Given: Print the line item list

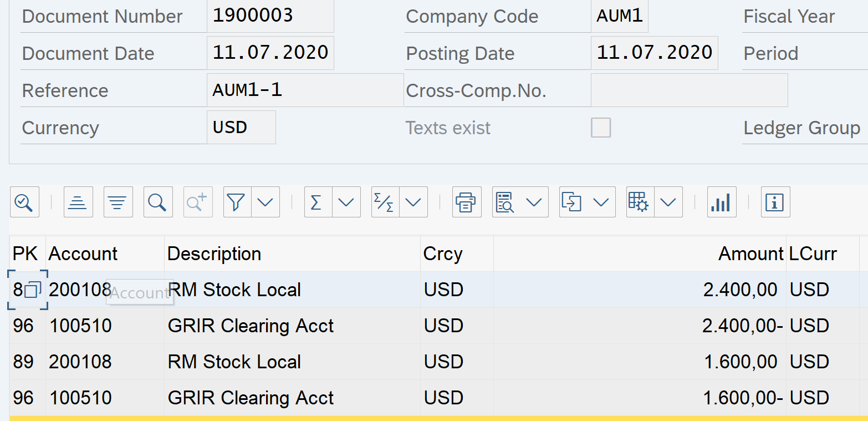Looking at the screenshot, I should [x=467, y=202].
